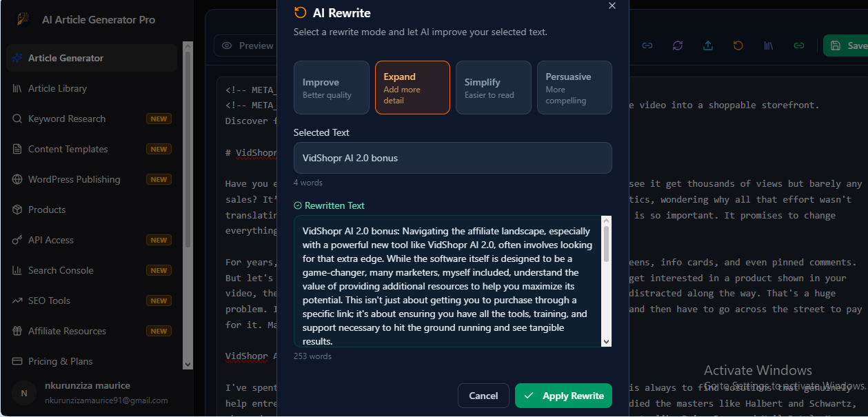
Task: Select the Expand rewrite mode
Action: 412,88
